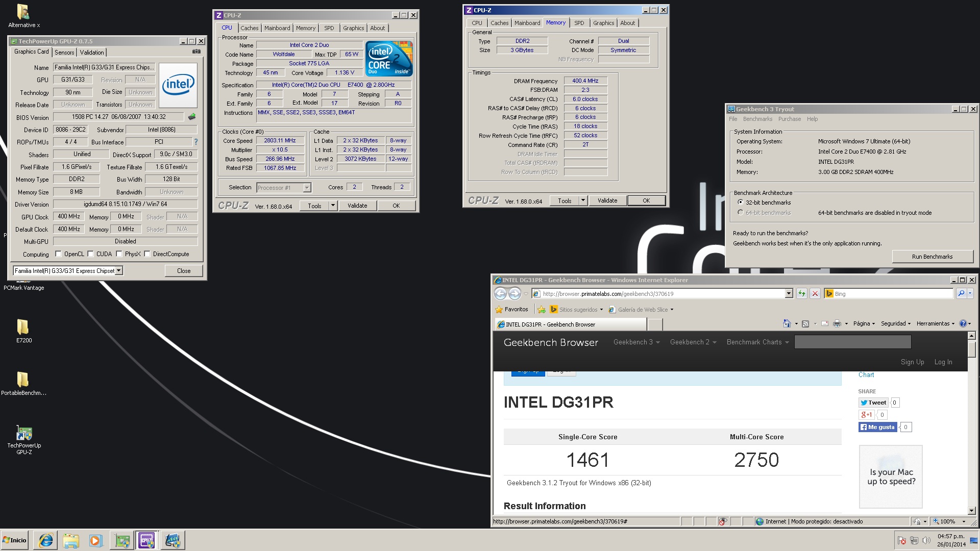The width and height of the screenshot is (980, 551).
Task: Go forward using the IE forward arrow
Action: coord(514,293)
